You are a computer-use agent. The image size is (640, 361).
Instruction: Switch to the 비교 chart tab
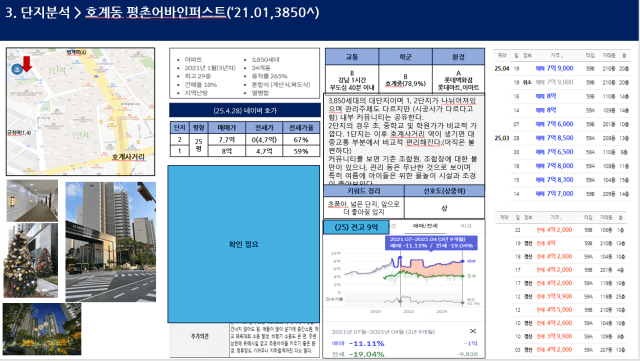coord(466,225)
